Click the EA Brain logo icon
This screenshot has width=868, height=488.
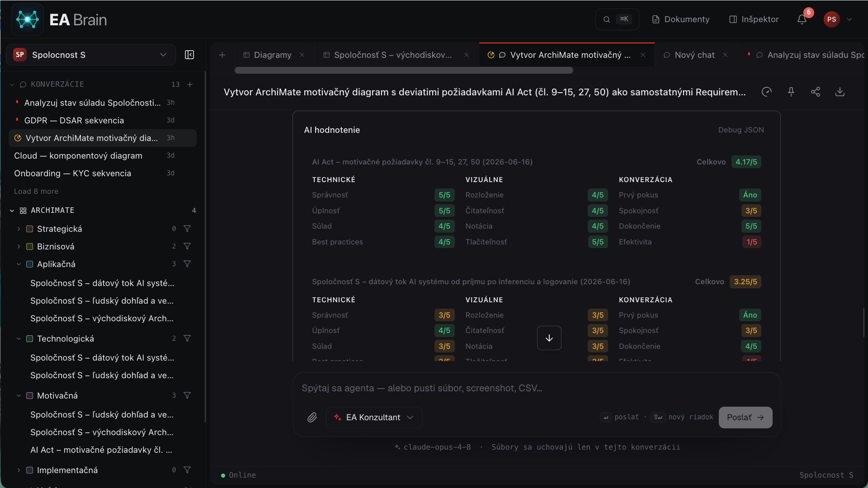[28, 19]
